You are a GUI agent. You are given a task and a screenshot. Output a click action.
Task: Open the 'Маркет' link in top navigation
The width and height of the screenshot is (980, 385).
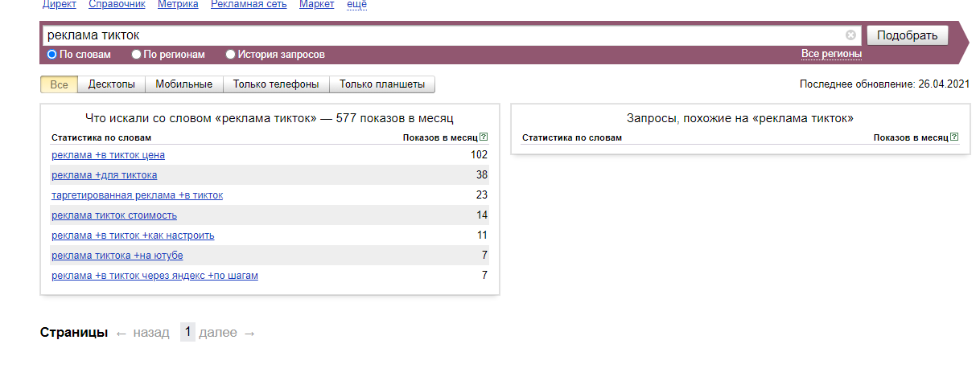click(x=316, y=5)
